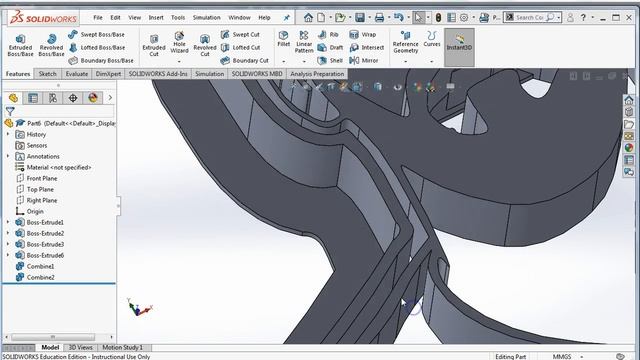
Task: Click the Wrap feature
Action: pos(362,35)
